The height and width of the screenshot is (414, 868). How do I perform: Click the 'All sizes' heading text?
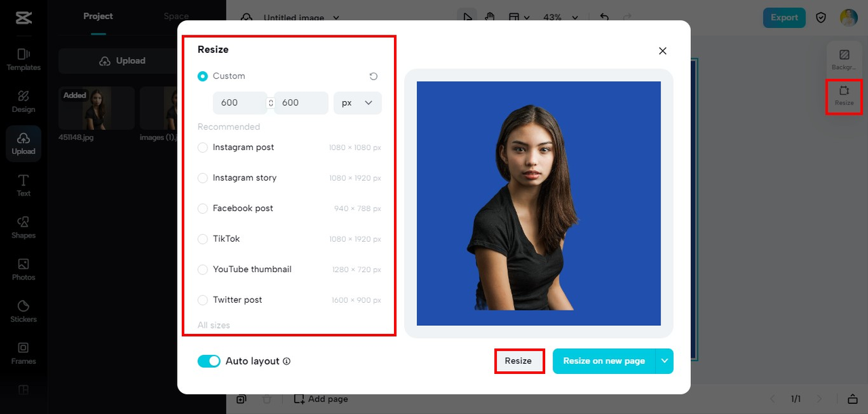[x=214, y=325]
